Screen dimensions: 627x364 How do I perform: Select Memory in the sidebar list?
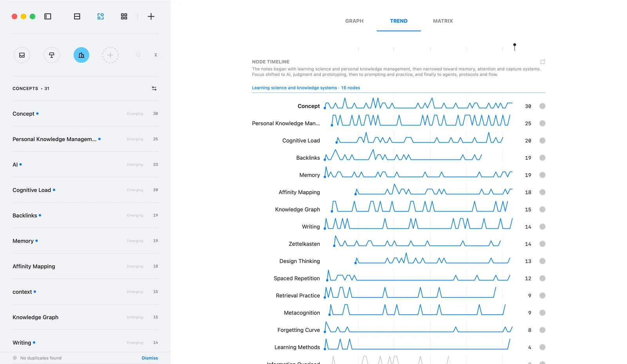(85, 241)
